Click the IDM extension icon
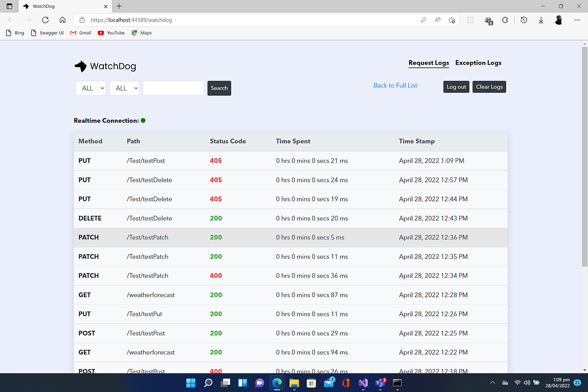This screenshot has width=588, height=392. (x=489, y=21)
